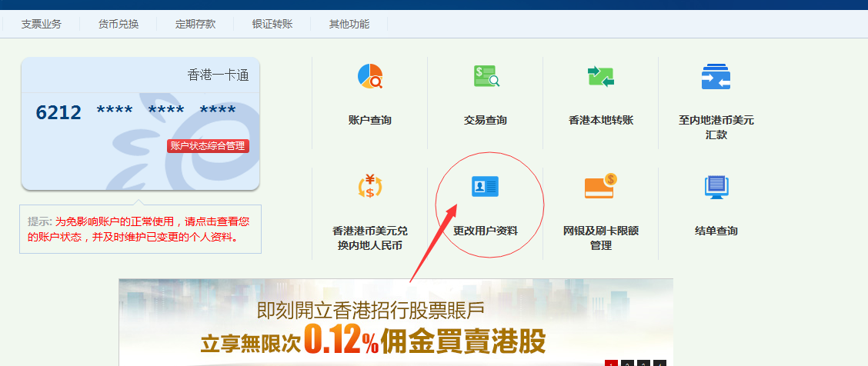
Task: Click the 交易查询 label
Action: point(486,120)
